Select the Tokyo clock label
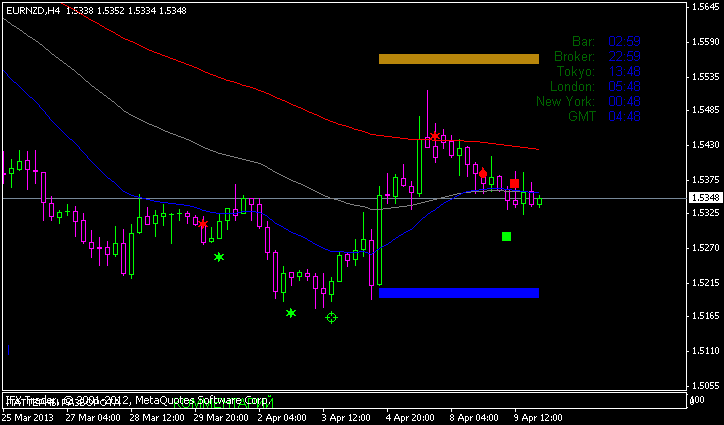The height and width of the screenshot is (425, 724). 574,71
